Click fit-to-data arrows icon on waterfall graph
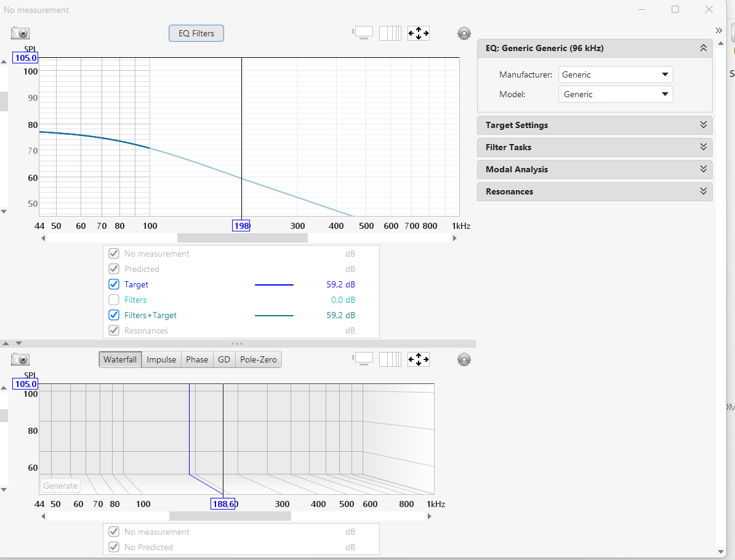 pyautogui.click(x=419, y=359)
